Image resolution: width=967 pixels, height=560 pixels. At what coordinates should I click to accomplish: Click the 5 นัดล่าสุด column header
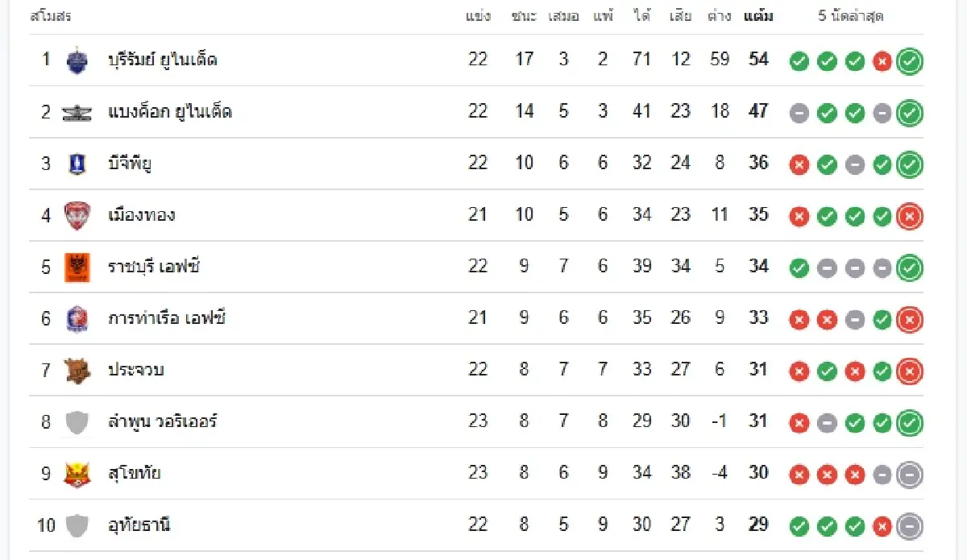point(851,16)
